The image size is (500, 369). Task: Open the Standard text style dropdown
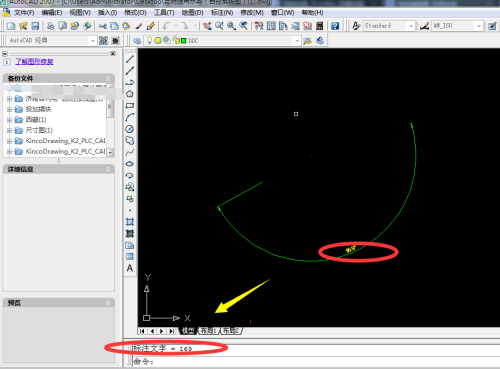click(x=389, y=26)
